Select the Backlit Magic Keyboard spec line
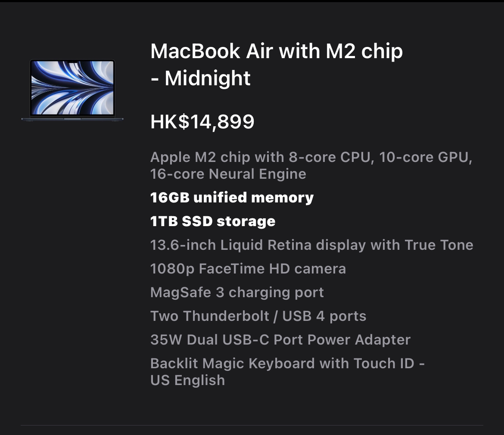Image resolution: width=504 pixels, height=435 pixels. click(x=287, y=372)
